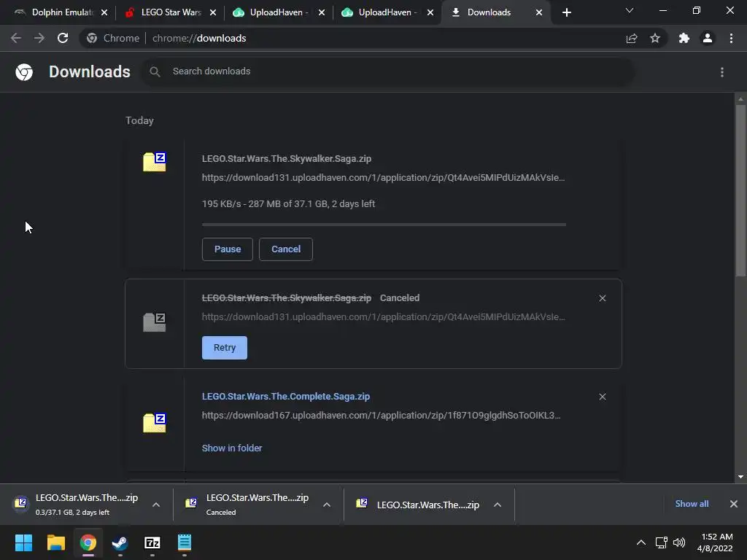The width and height of the screenshot is (747, 560).
Task: Open the Downloads page more-actions menu
Action: 722,72
